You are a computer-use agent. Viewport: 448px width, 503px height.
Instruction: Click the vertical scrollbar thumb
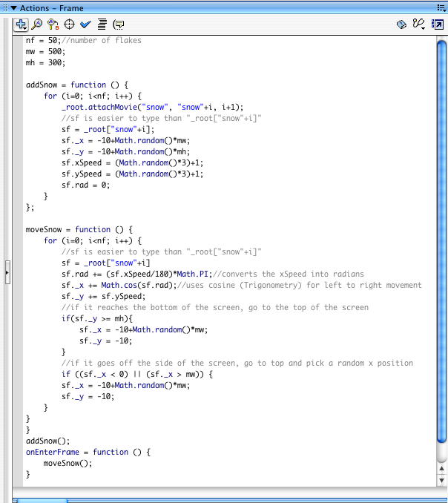[x=441, y=242]
